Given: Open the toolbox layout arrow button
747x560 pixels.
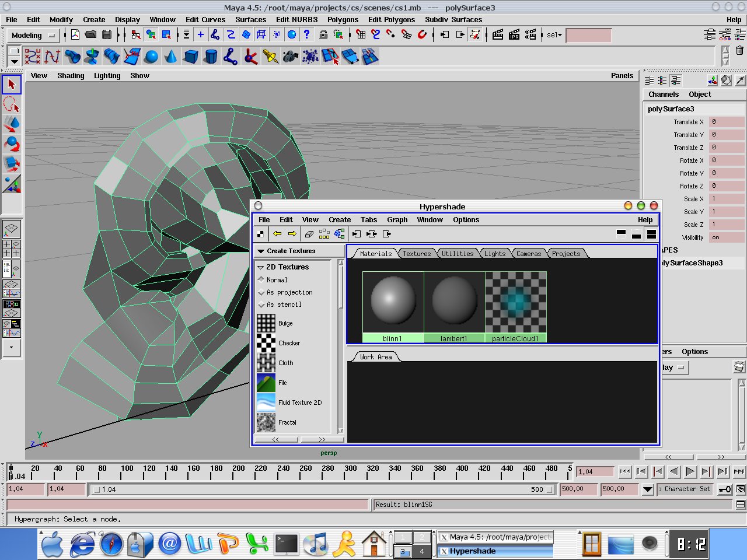Looking at the screenshot, I should 12,347.
